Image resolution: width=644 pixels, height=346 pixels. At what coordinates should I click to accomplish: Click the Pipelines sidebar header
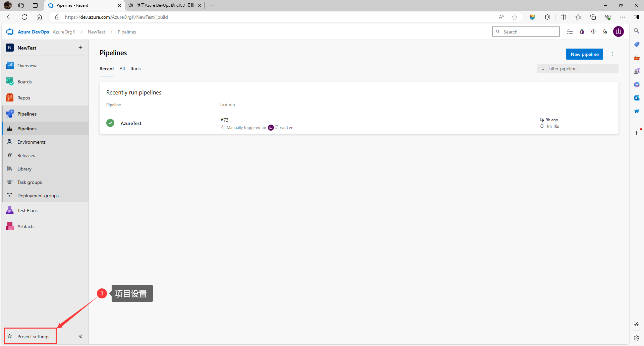45,114
